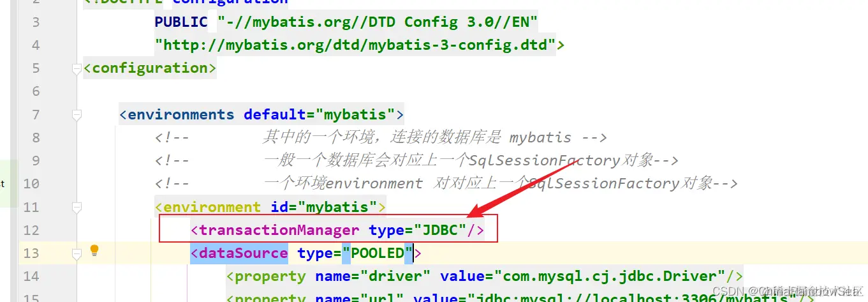Click the transactionManager tag name
868x302 pixels.
tap(279, 230)
